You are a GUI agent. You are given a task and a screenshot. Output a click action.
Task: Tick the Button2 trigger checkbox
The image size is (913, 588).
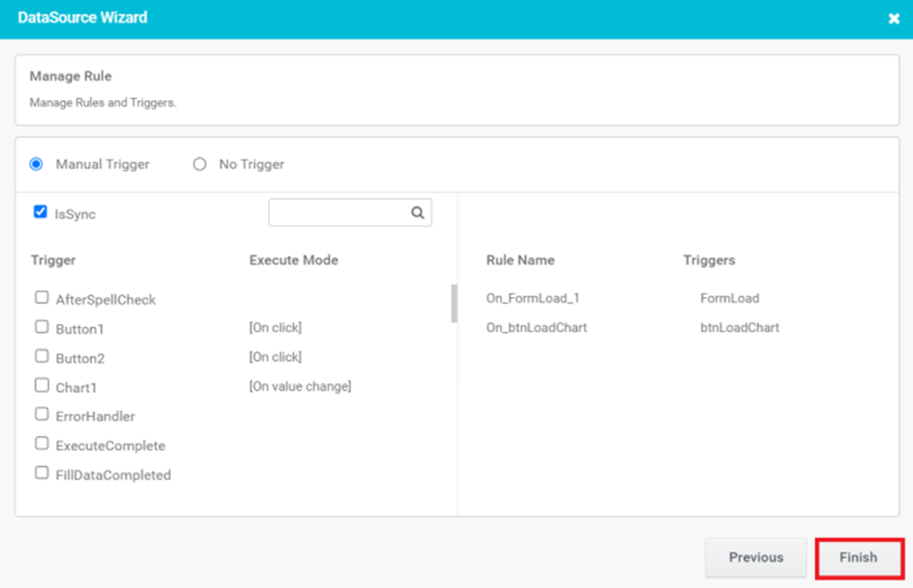click(42, 356)
